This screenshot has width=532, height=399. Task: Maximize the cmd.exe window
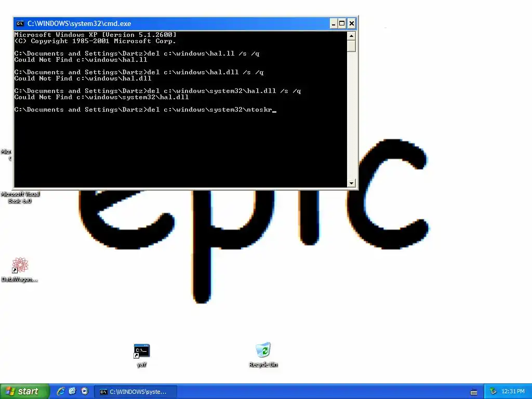point(342,23)
